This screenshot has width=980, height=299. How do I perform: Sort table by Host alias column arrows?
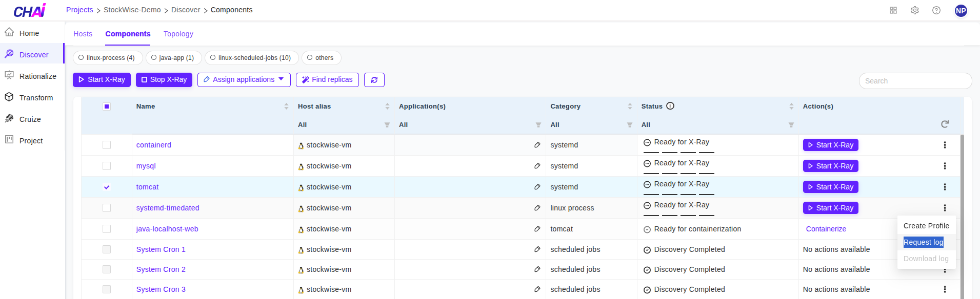(x=387, y=106)
